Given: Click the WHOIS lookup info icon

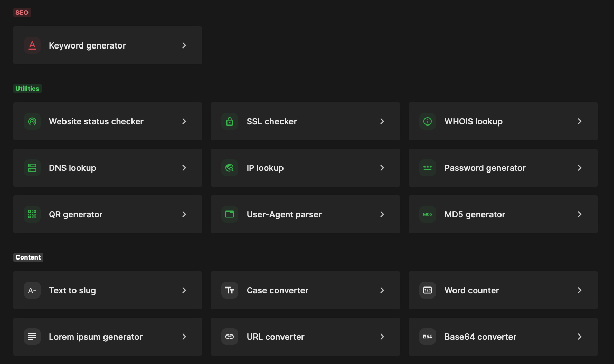Looking at the screenshot, I should tap(428, 121).
